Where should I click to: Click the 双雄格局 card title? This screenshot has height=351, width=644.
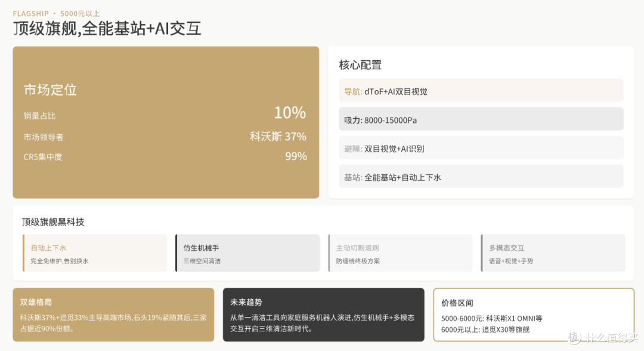[x=36, y=302]
